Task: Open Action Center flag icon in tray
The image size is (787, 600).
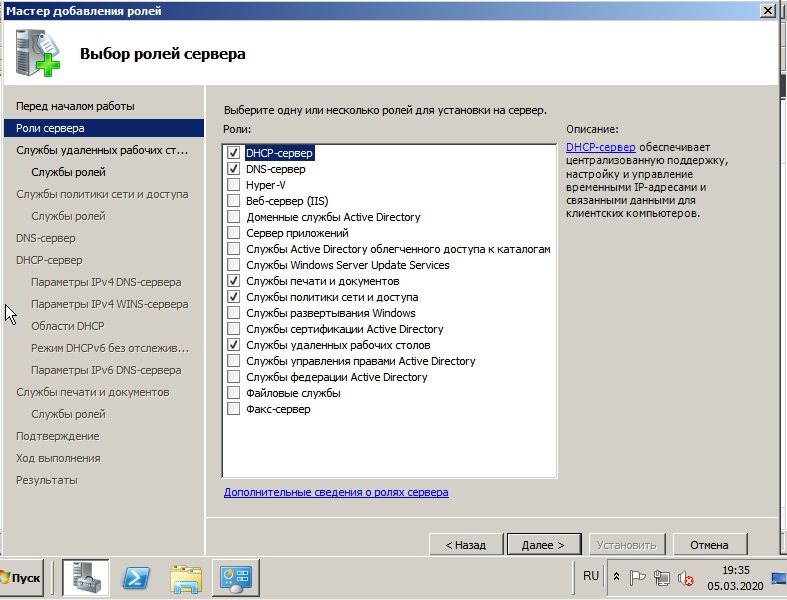Action: (637, 577)
